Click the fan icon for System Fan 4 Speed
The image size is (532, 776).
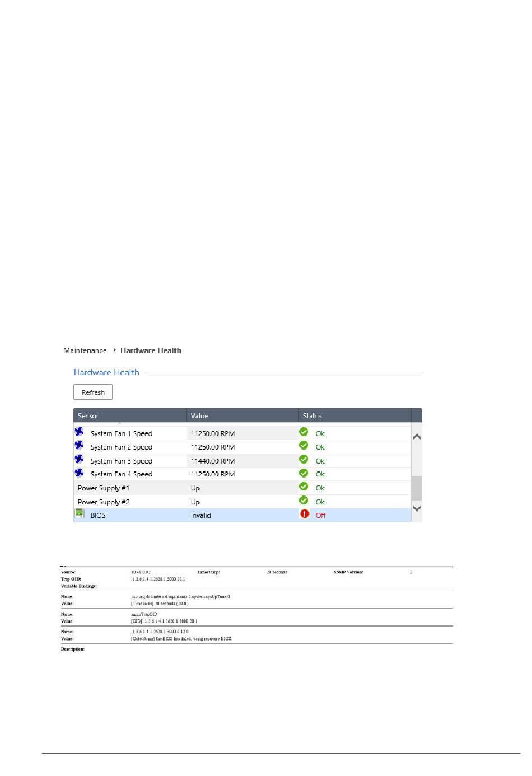point(79,473)
